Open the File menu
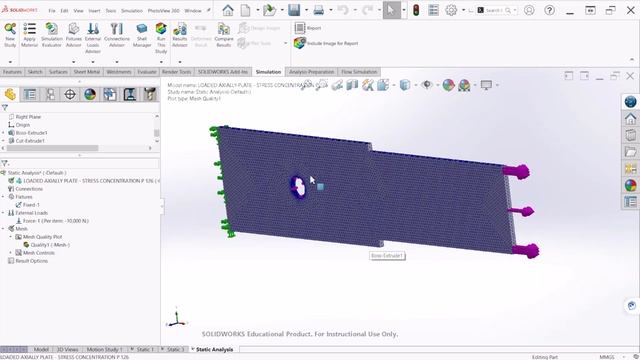The image size is (640, 360). point(52,11)
